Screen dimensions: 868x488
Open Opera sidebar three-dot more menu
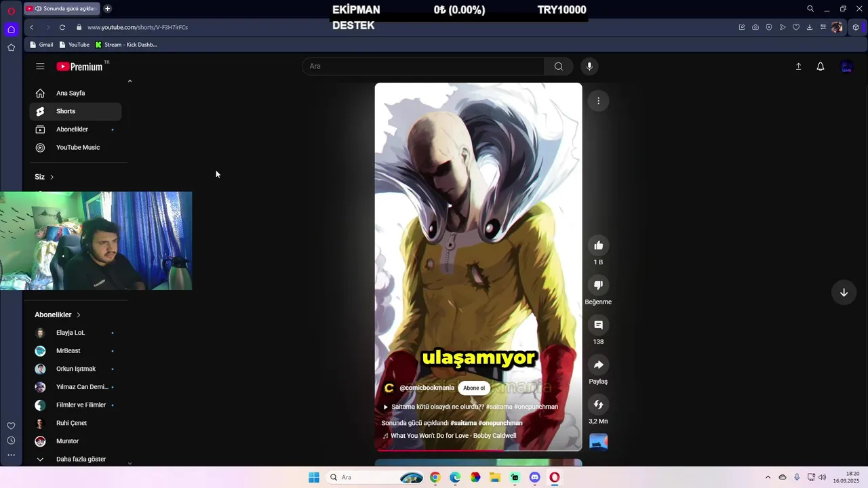pyautogui.click(x=11, y=455)
